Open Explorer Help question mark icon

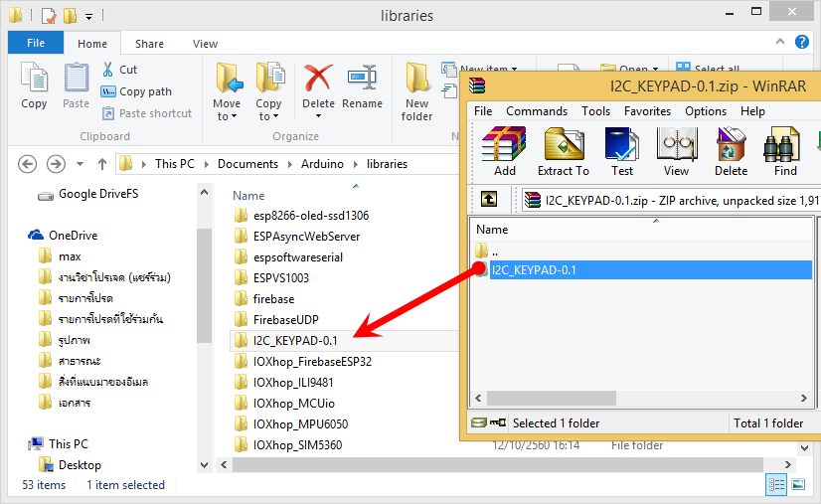click(x=802, y=42)
